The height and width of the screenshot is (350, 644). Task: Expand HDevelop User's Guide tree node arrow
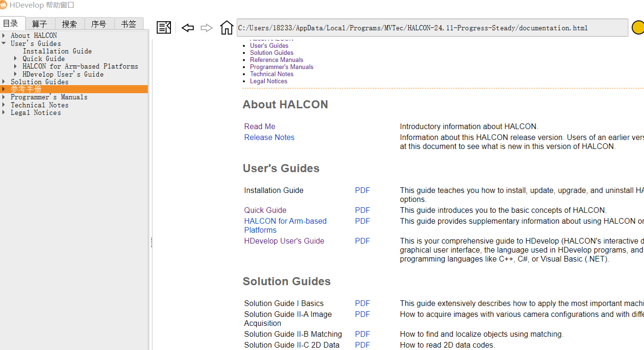[16, 74]
